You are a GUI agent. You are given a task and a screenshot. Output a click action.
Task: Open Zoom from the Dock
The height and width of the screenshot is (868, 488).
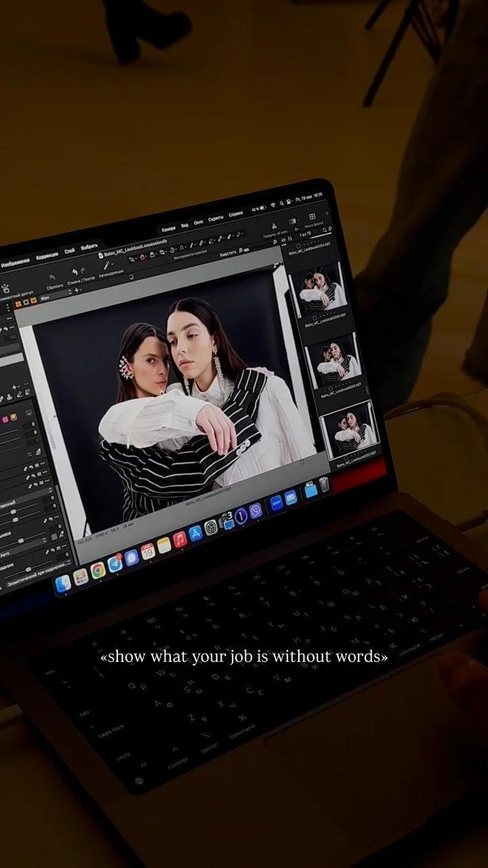click(277, 502)
